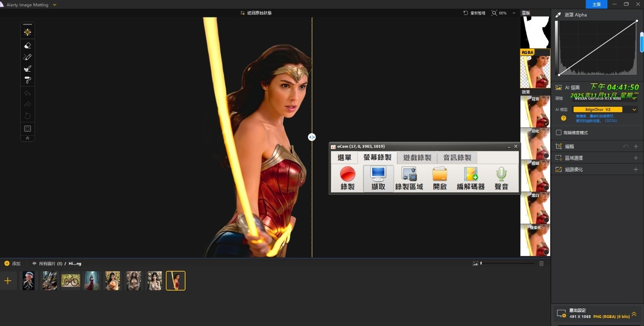Click the large plus add-image tile
Image resolution: width=644 pixels, height=326 pixels.
[x=8, y=281]
